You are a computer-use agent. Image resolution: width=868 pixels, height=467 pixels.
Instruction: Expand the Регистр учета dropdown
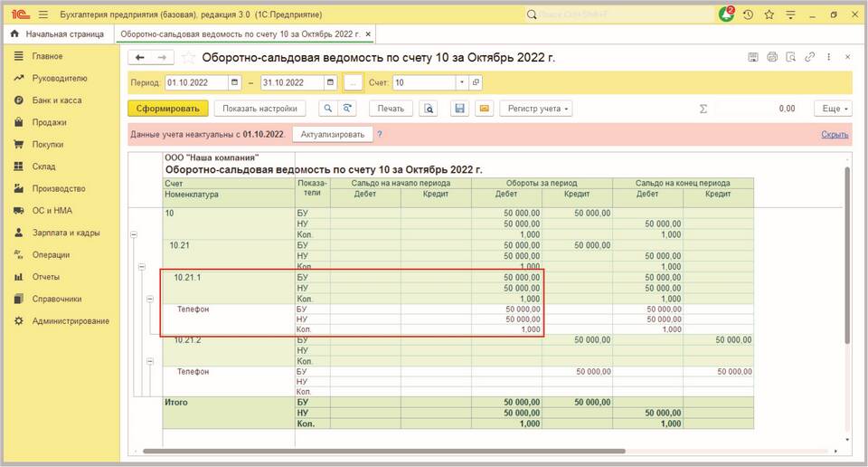[x=537, y=109]
